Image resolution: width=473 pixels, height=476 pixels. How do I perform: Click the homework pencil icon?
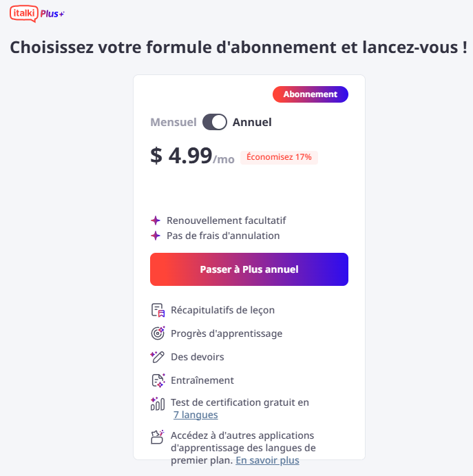point(158,357)
